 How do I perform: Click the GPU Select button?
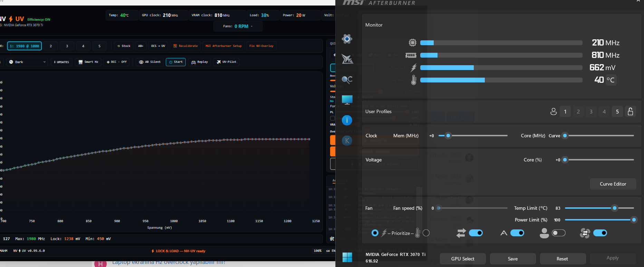coord(463,259)
